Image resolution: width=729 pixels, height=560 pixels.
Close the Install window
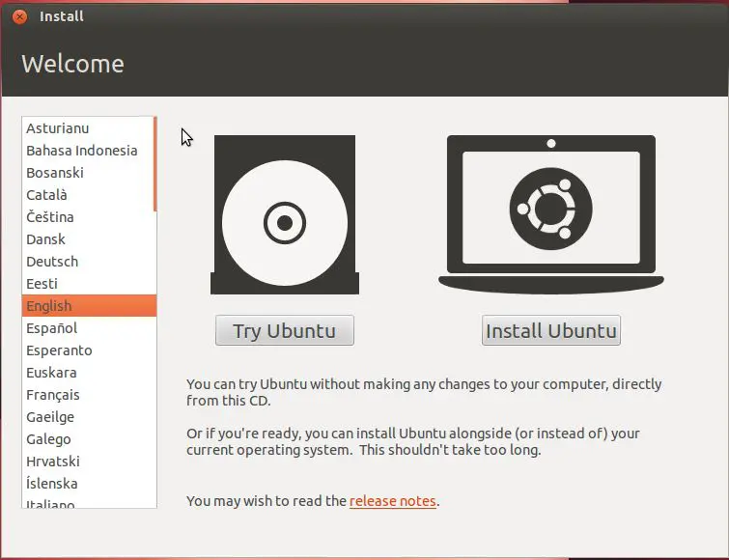19,16
